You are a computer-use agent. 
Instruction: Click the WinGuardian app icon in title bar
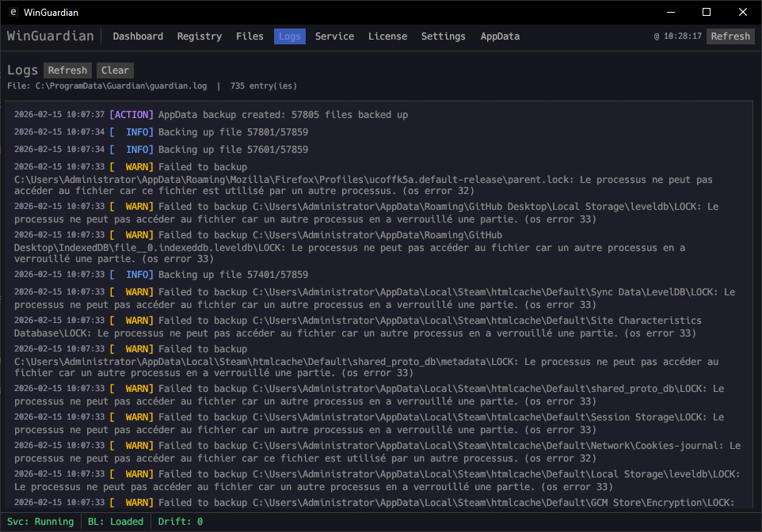click(13, 13)
